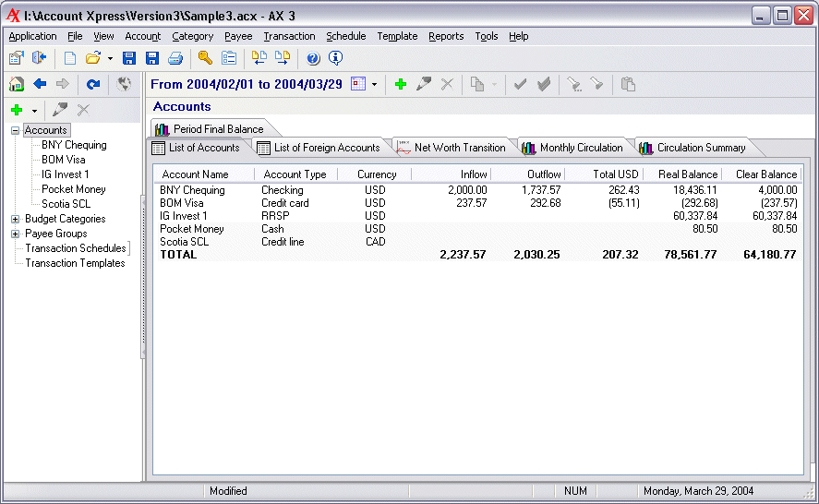
Task: Expand the Payee Groups tree node
Action: point(16,234)
